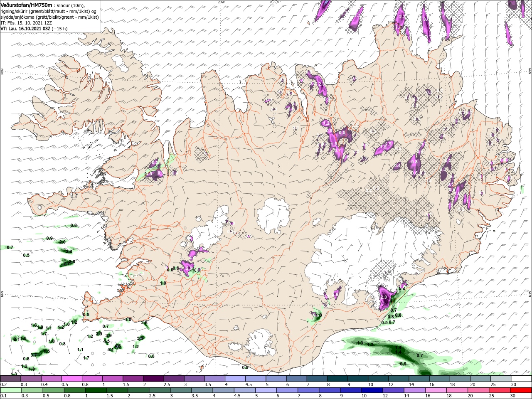Click the '3.9' rain value on the map
This screenshot has height=399, width=532.
pos(108,335)
